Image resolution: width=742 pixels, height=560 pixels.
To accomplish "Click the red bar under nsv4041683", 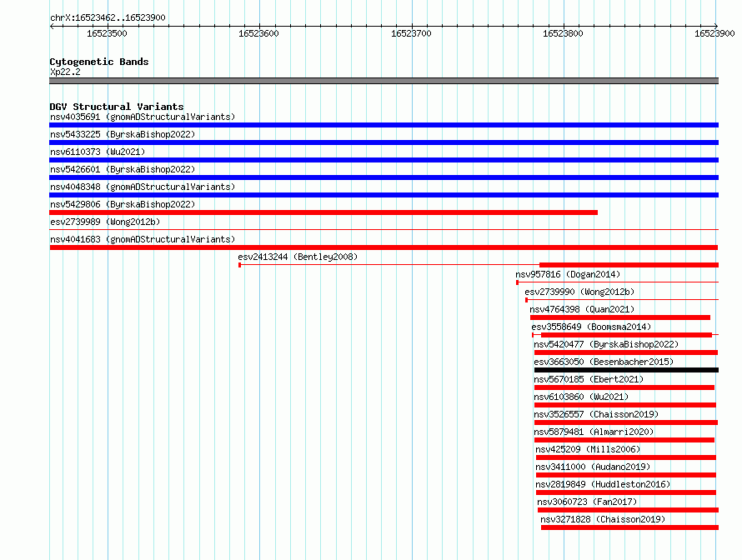I will 384,247.
